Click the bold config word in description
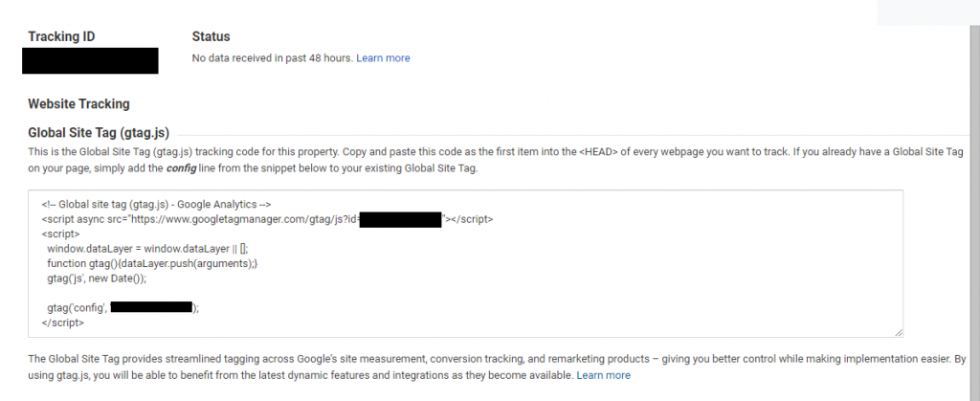This screenshot has height=401, width=980. point(181,168)
